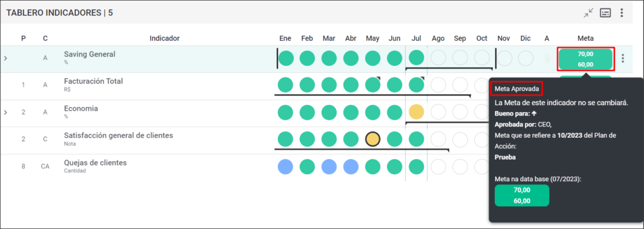
Task: Click the Jun month column header
Action: point(395,38)
